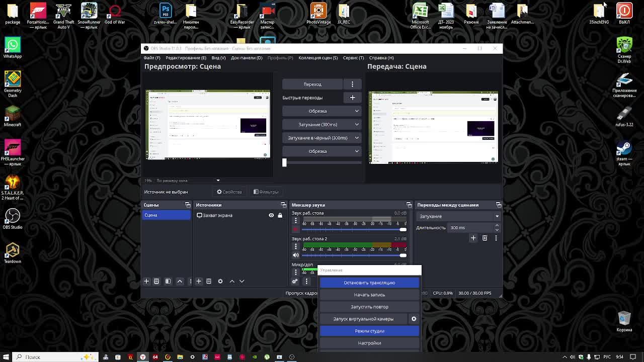Add a new source in Источники panel
644x362 pixels.
pos(199,281)
